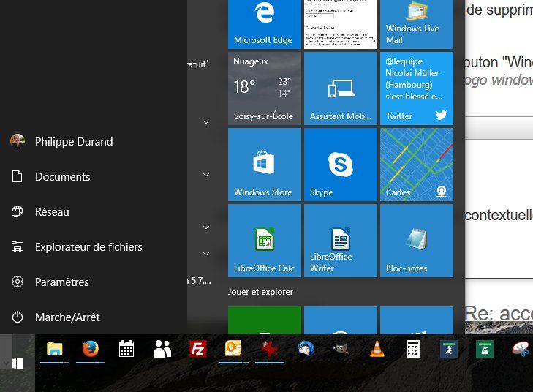Open the Bloc-notes tile
This screenshot has height=392, width=533.
tap(417, 241)
